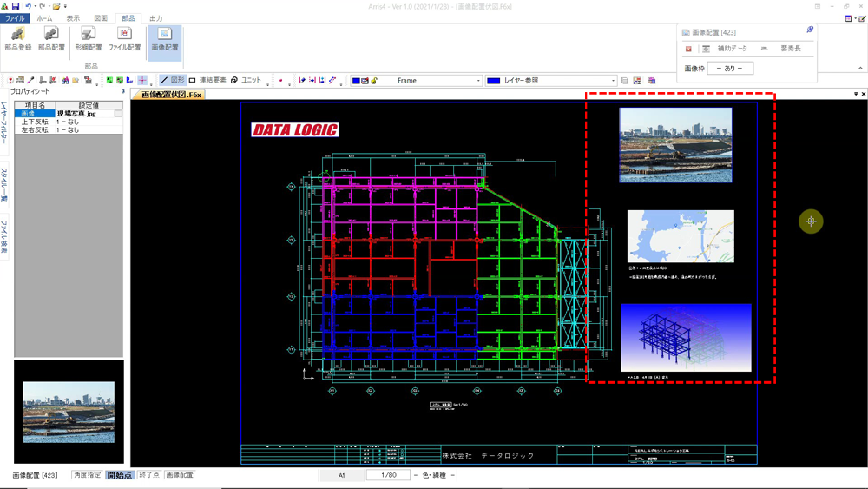
Task: Toggle the ユニット selection mode
Action: 246,81
